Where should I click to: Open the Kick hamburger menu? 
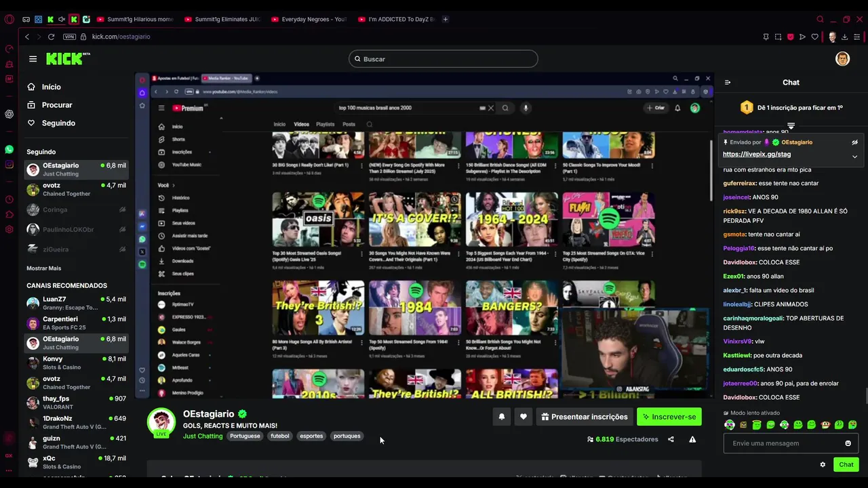[x=33, y=59]
